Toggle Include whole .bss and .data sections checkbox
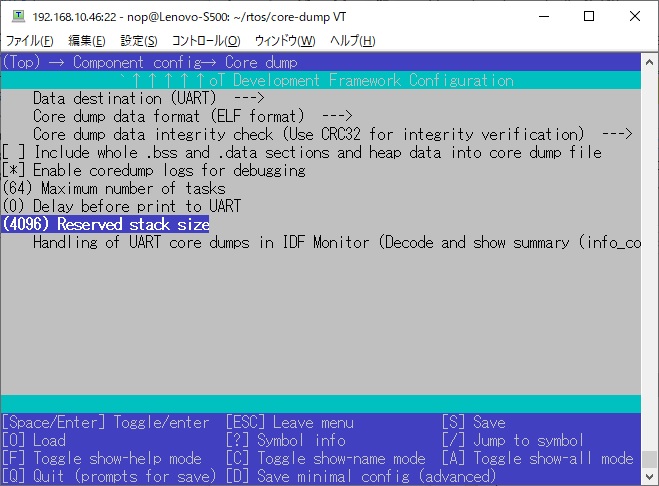Viewport: 659px width, 486px height. [x=13, y=152]
